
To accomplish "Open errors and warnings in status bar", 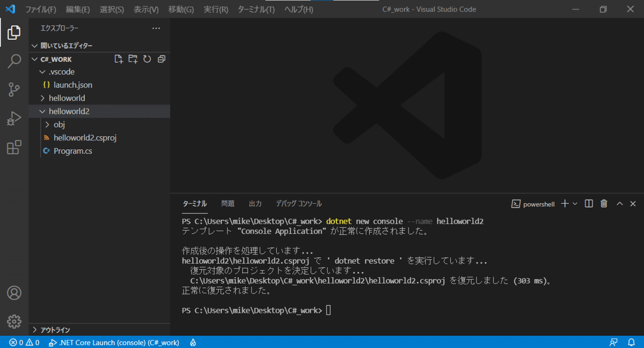I will [x=24, y=342].
